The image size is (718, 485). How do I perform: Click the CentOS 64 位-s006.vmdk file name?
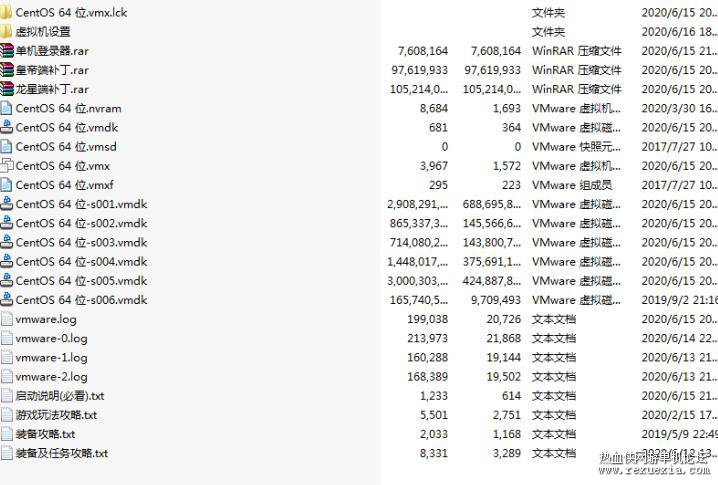click(82, 300)
